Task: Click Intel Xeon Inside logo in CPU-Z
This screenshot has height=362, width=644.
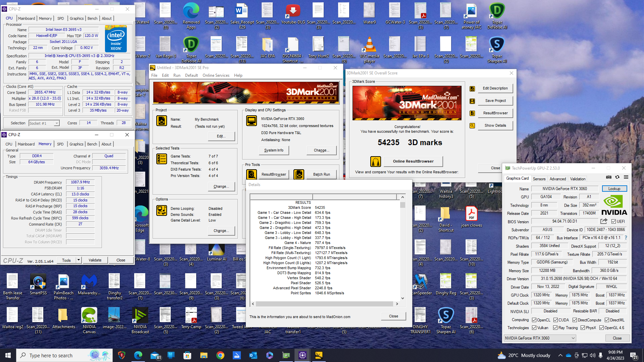Action: (x=116, y=39)
